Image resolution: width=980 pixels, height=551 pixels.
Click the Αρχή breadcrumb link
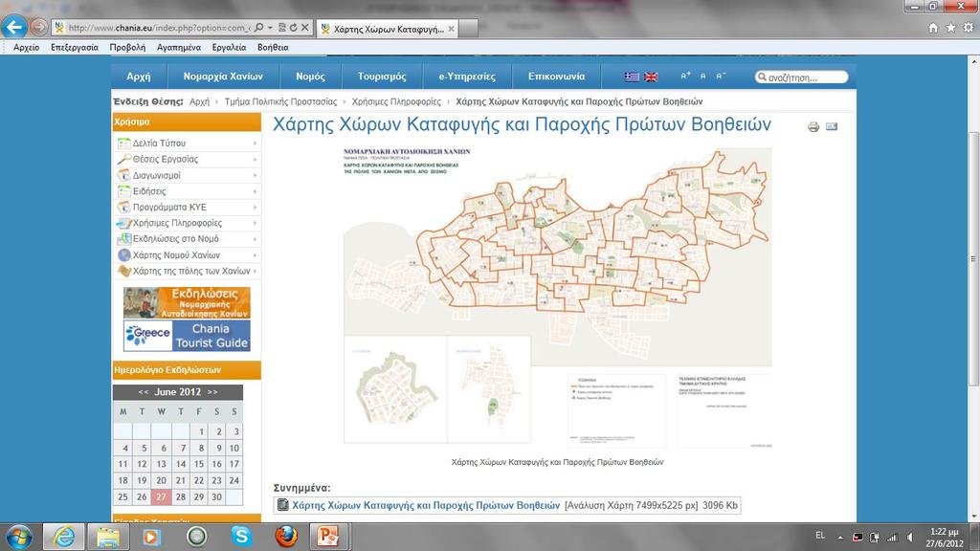pos(199,101)
